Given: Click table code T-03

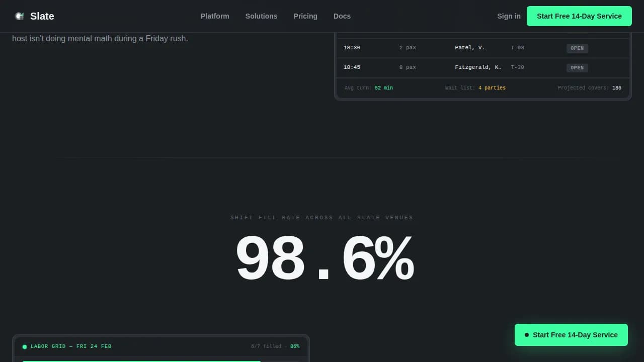Looking at the screenshot, I should pos(517,48).
